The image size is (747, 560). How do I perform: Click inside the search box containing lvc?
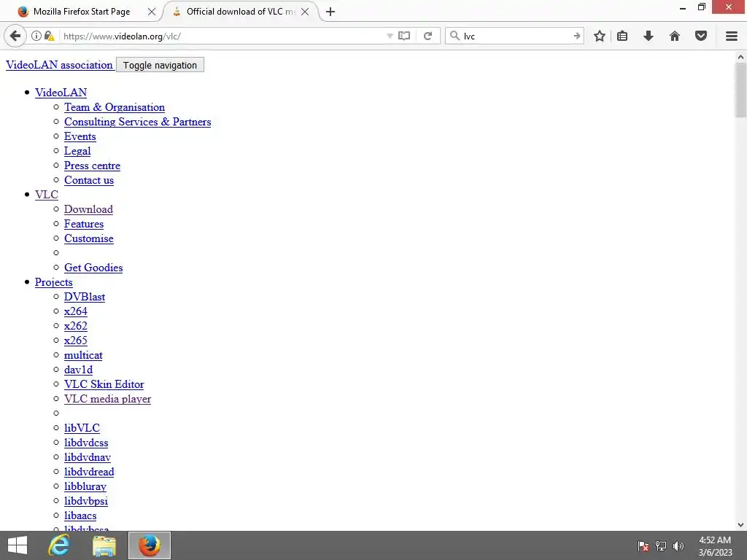[517, 36]
